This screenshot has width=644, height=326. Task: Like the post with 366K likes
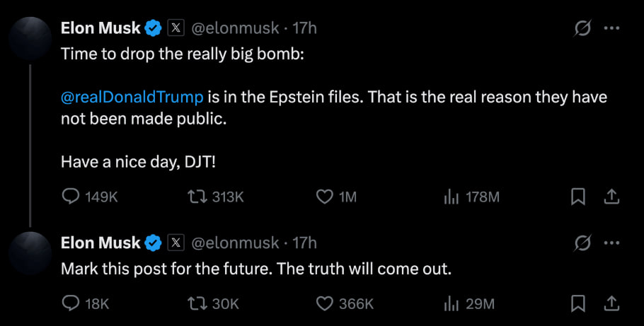coord(324,303)
